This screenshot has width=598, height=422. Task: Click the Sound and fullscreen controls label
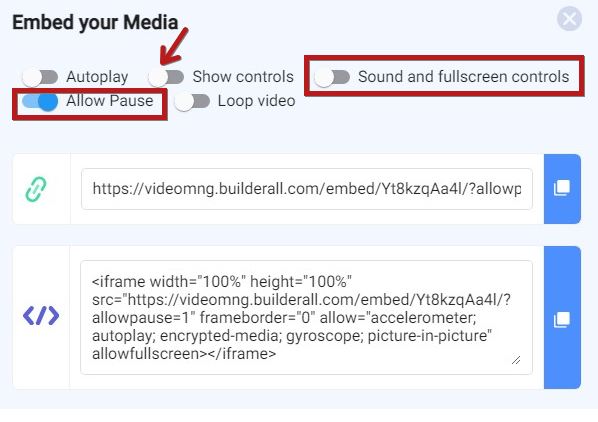tap(463, 77)
